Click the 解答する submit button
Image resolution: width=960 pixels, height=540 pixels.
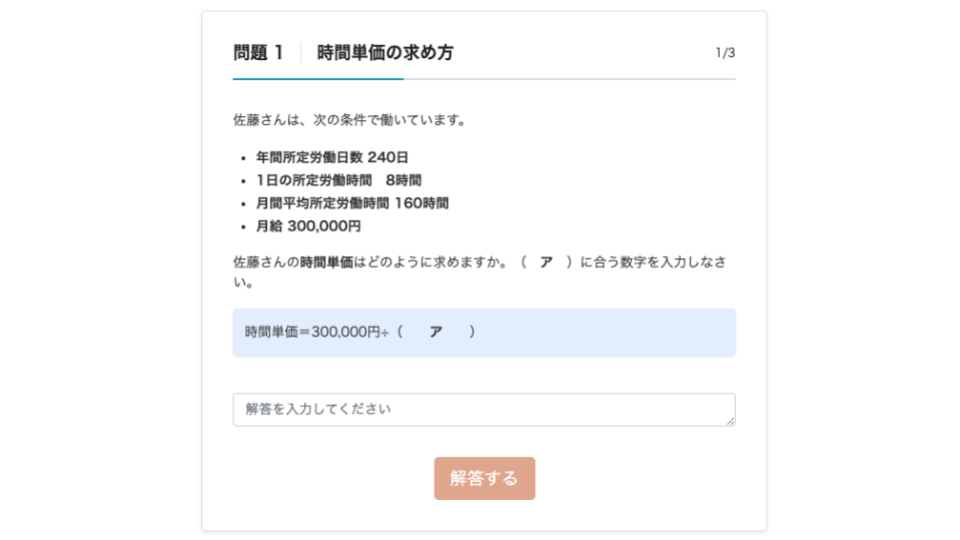coord(484,478)
